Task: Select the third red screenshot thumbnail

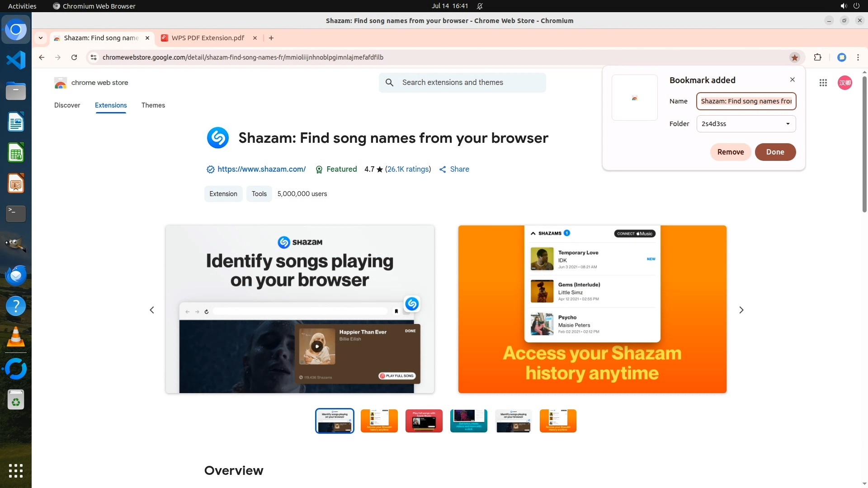Action: pos(424,421)
